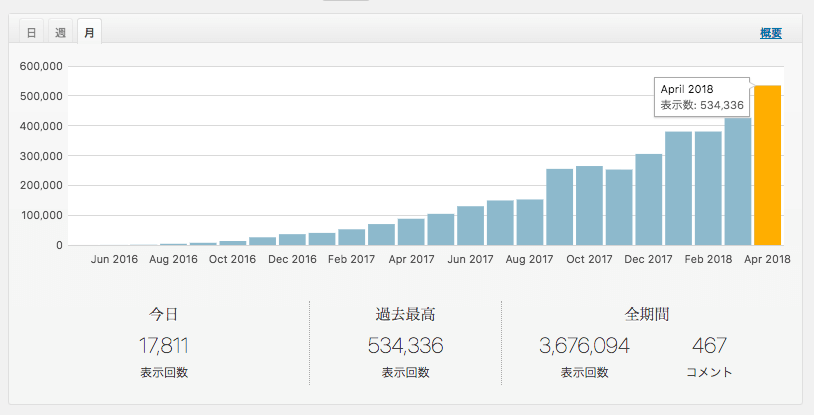Click the 'Feb 2018' axis label

click(708, 259)
